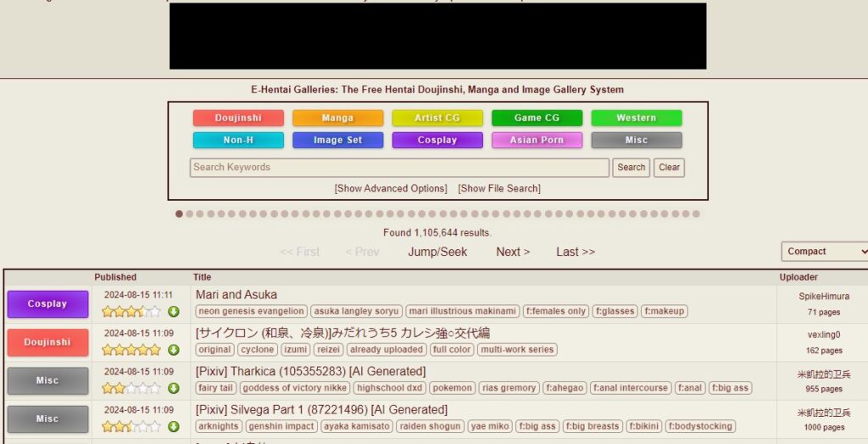
Task: Expand Show File Search
Action: 499,188
